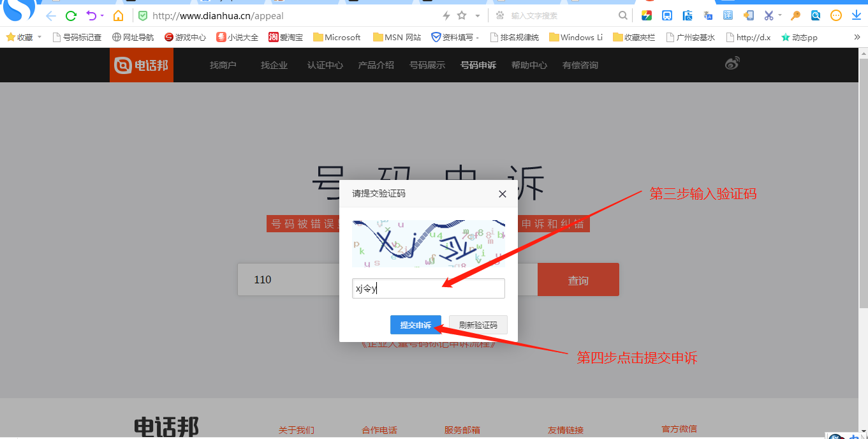Go to the browser home page icon

pyautogui.click(x=118, y=16)
